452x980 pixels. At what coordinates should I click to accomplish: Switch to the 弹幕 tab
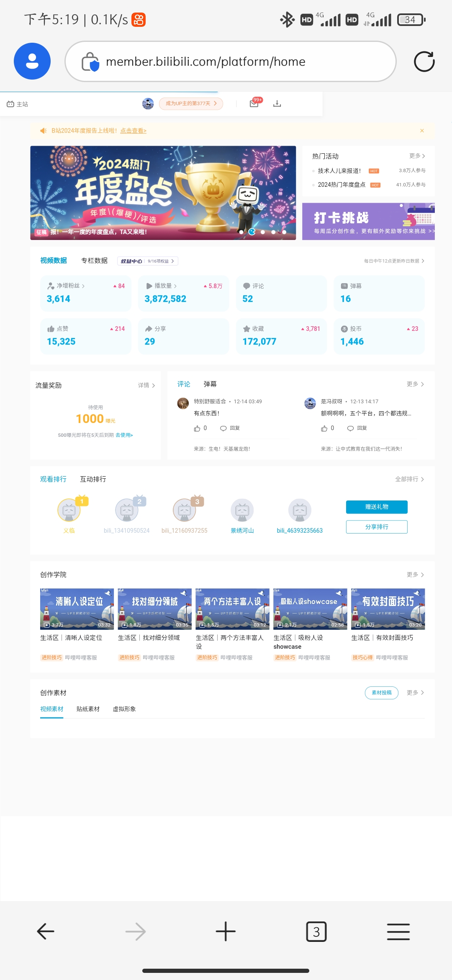click(210, 384)
